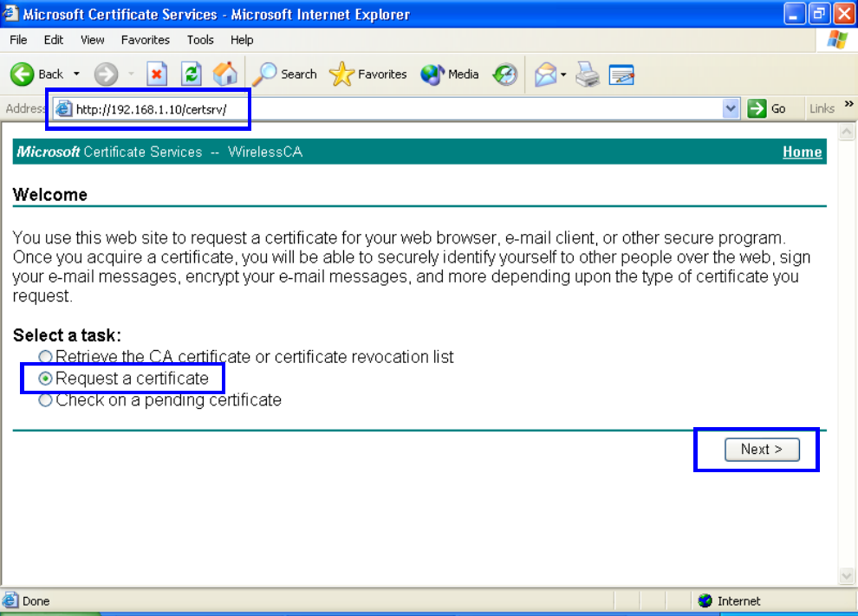
Task: Click the IE icon in title bar
Action: [x=10, y=13]
